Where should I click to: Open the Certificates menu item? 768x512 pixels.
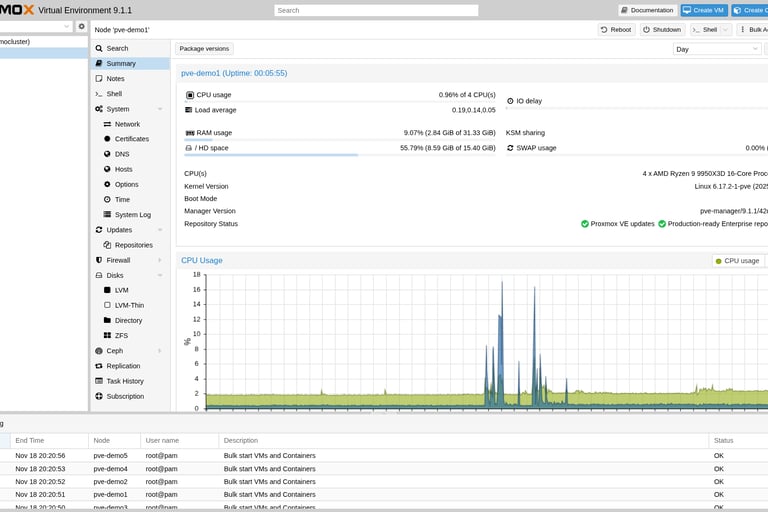pos(130,139)
